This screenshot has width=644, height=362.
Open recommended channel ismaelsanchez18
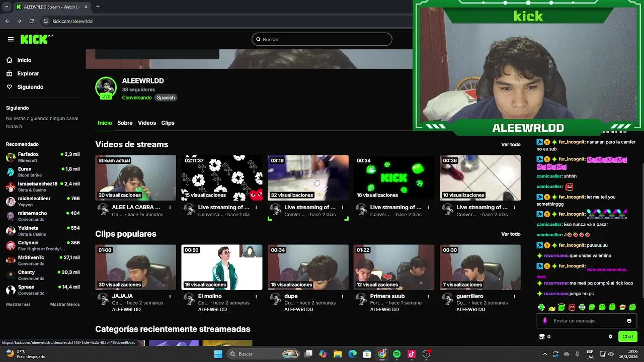pyautogui.click(x=43, y=187)
